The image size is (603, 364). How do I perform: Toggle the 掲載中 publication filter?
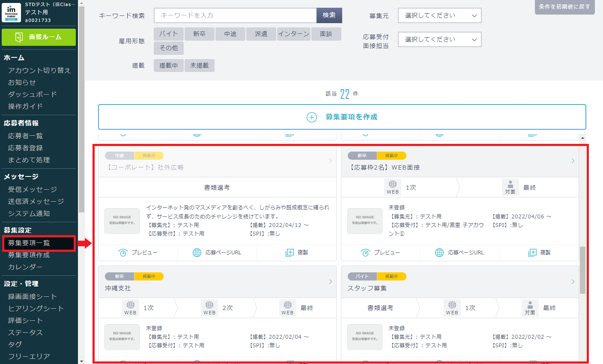[x=169, y=66]
